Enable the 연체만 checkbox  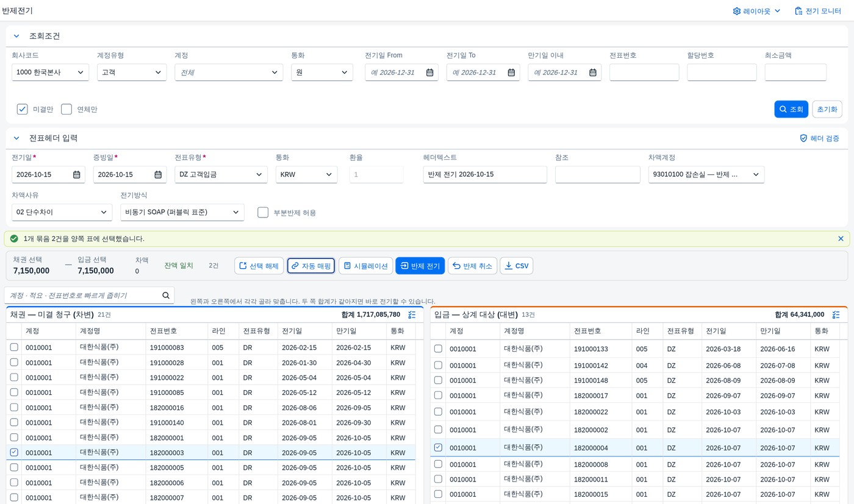(66, 109)
